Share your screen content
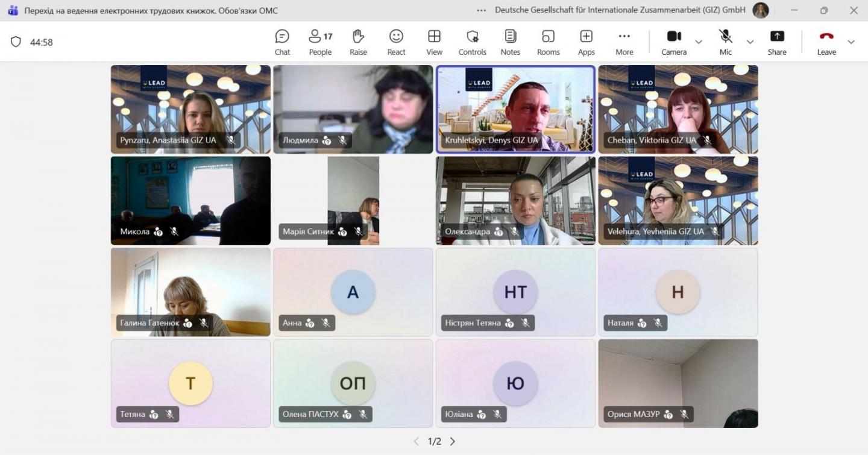868x455 pixels. point(777,42)
